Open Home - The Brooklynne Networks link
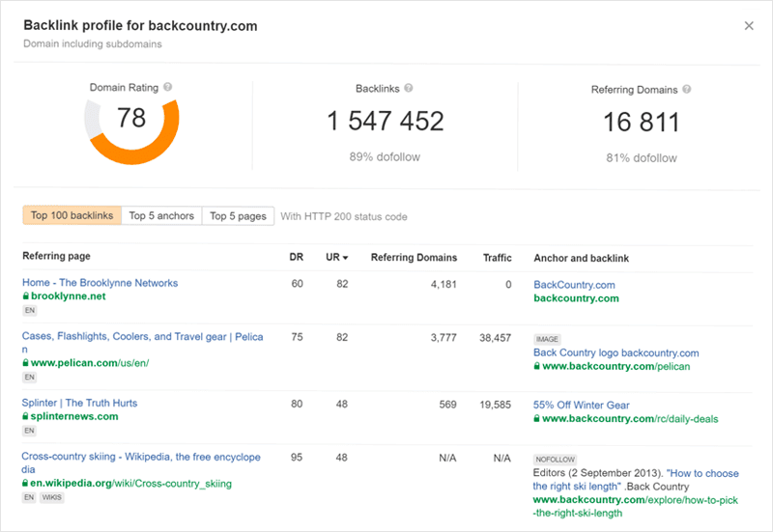This screenshot has width=773, height=532. 100,283
